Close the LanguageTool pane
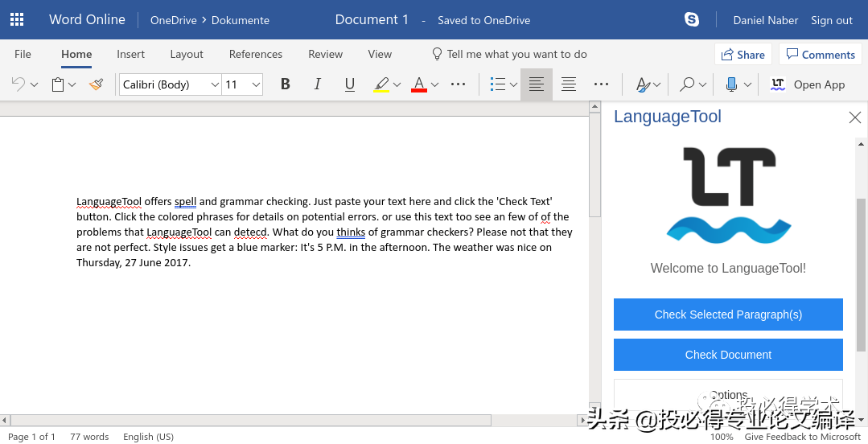 point(854,117)
